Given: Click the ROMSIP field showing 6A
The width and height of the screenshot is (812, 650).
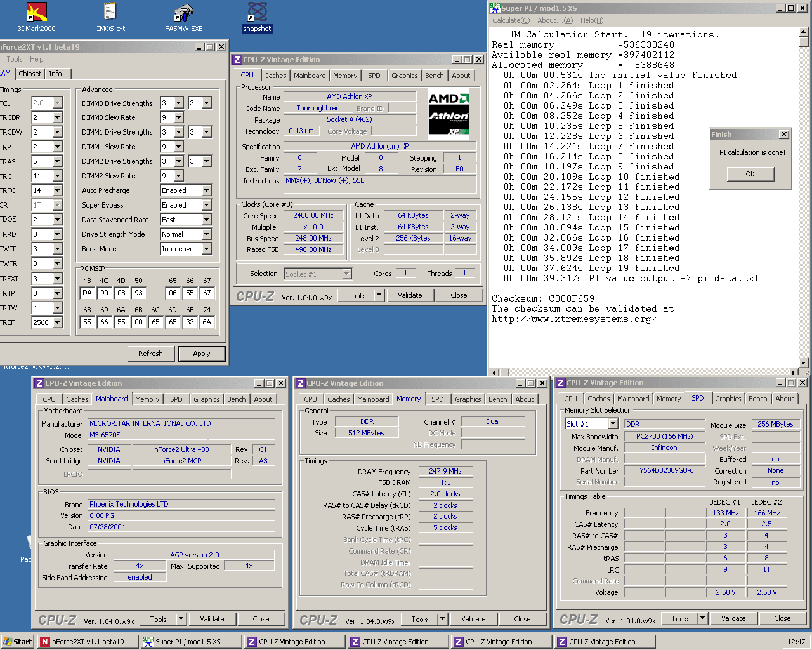Looking at the screenshot, I should click(207, 322).
